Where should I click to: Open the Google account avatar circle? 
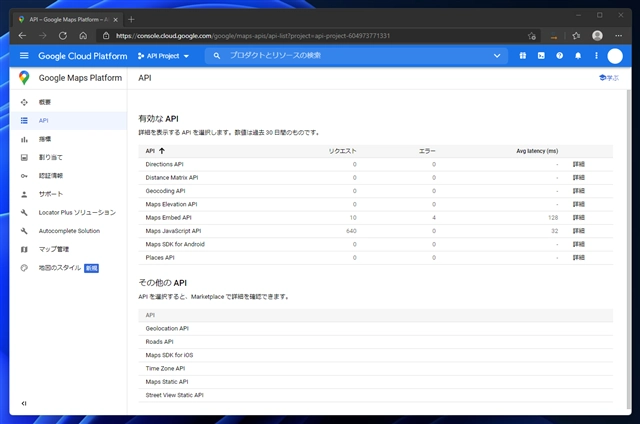(x=615, y=56)
